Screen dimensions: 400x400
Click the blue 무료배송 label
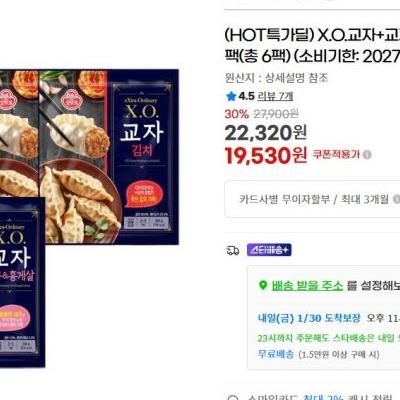[x=276, y=354]
